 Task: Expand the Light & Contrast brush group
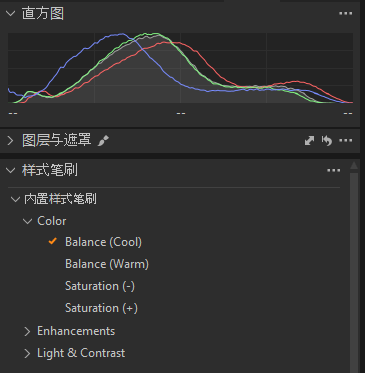click(28, 353)
